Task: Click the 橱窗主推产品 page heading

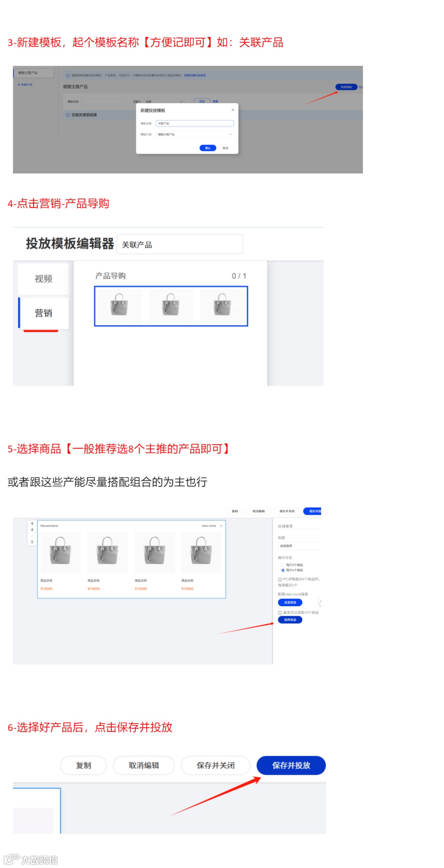Action: 75,87
